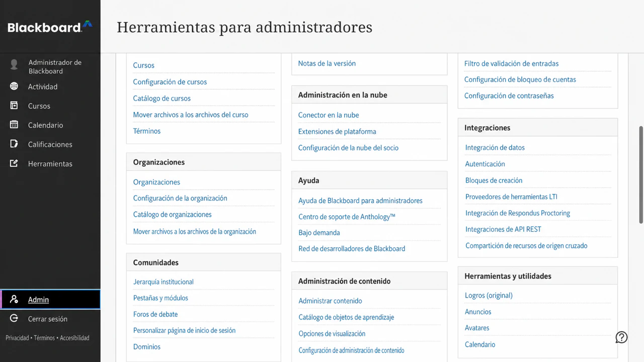Open Extensiones de plataforma

pos(337,131)
